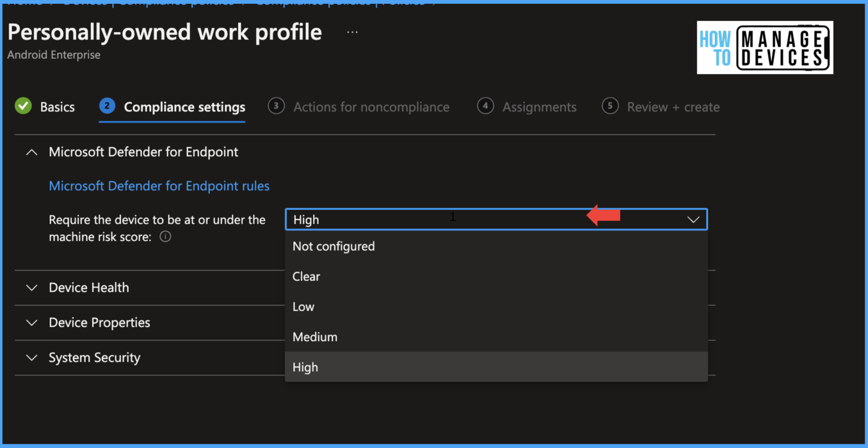Choose the 'Low' risk score option

[x=496, y=307]
